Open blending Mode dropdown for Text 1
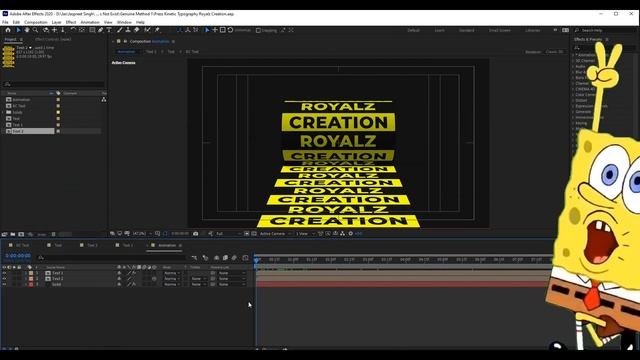Viewport: 640px width, 360px height. [x=171, y=273]
